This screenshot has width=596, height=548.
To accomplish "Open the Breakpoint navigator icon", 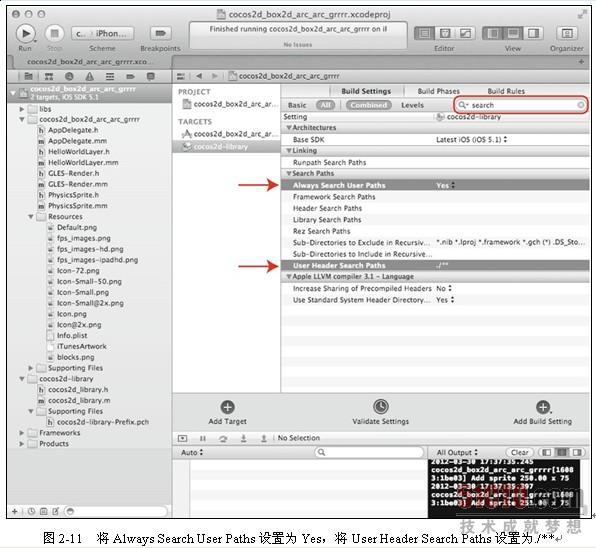I will coord(130,76).
